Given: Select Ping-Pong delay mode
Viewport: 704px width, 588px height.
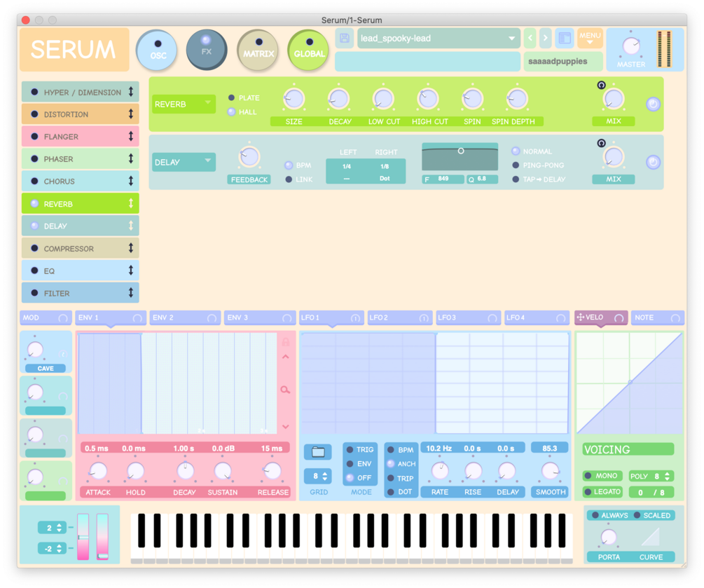Looking at the screenshot, I should 516,165.
